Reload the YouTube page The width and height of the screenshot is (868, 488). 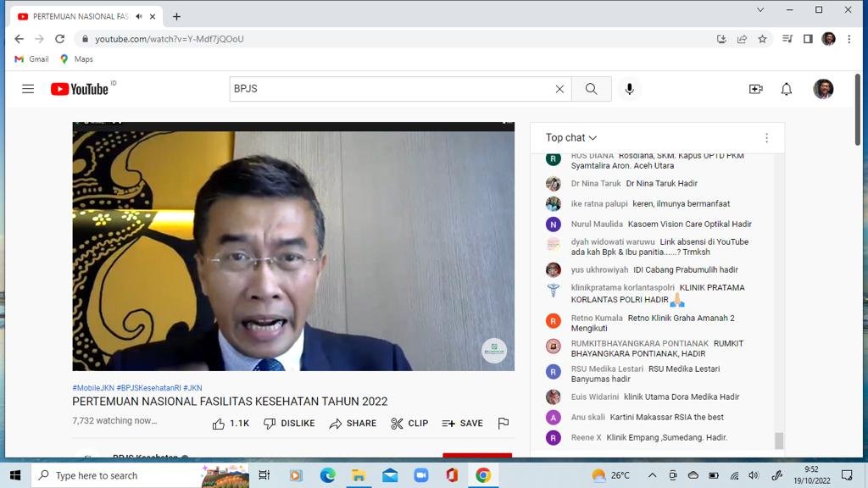click(x=60, y=39)
